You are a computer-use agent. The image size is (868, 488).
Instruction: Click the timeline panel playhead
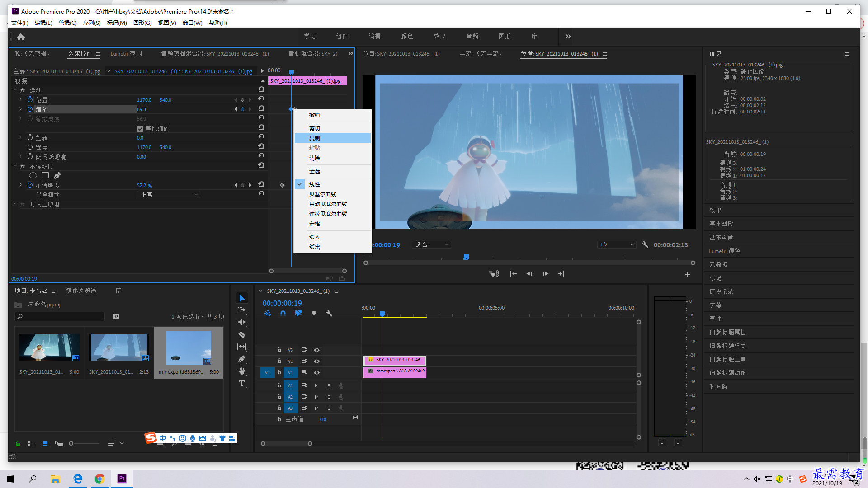(382, 314)
